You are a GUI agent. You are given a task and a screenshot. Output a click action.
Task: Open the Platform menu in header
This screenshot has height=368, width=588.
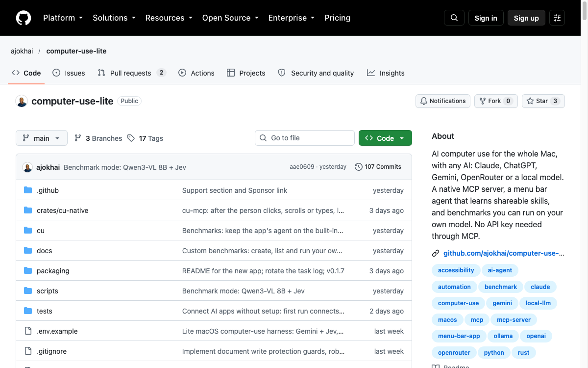[x=63, y=18]
